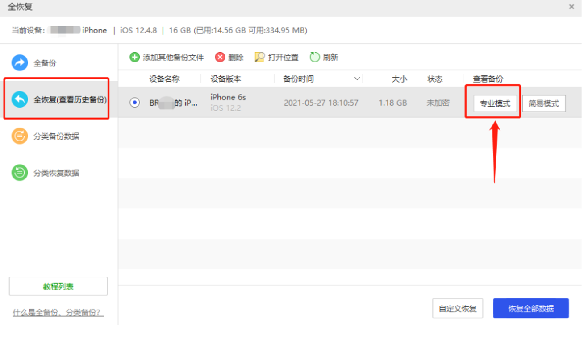The image size is (588, 364).
Task: Click the 未加密 status cell
Action: pos(438,103)
